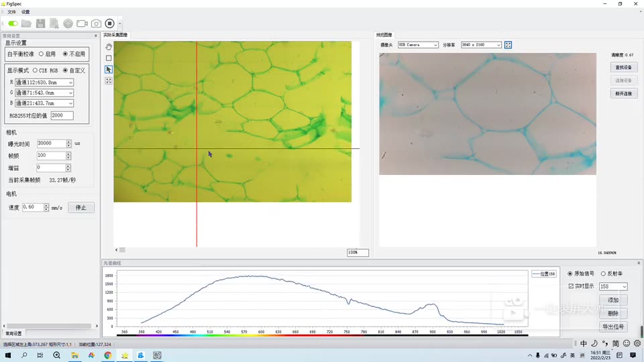The image size is (644, 362).
Task: Click the save disk toolbar icon
Action: tap(40, 23)
